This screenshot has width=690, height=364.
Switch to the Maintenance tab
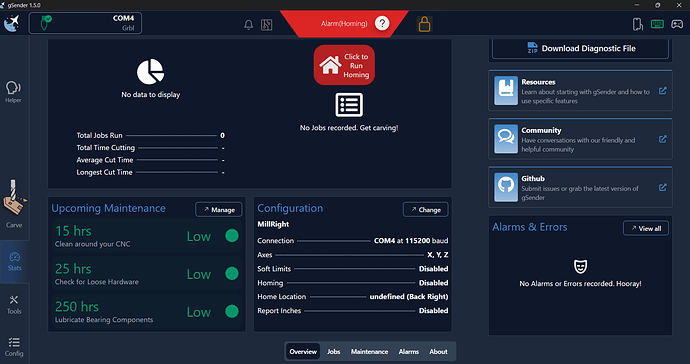tap(369, 352)
